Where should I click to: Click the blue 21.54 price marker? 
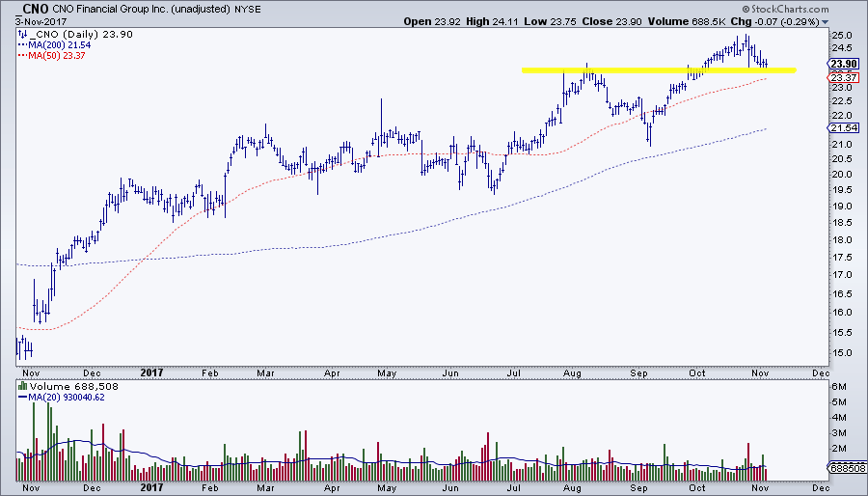pos(844,128)
